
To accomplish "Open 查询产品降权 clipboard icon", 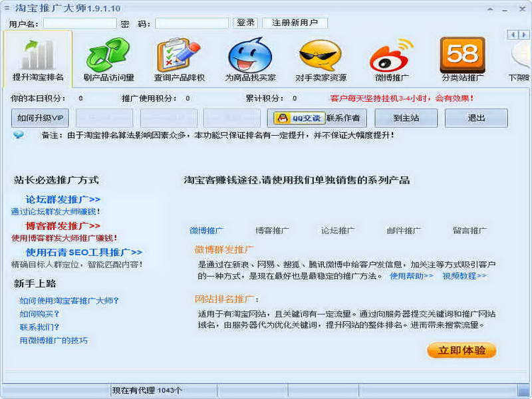I will click(179, 55).
